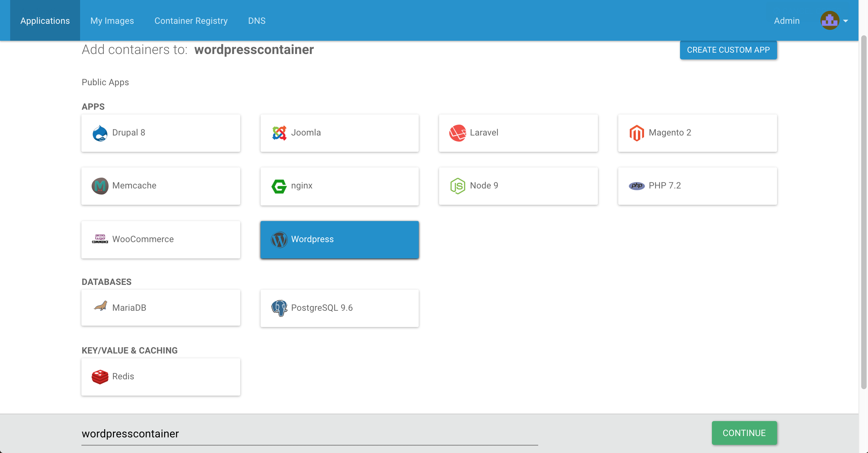
Task: Choose the Laravel app label
Action: point(484,132)
